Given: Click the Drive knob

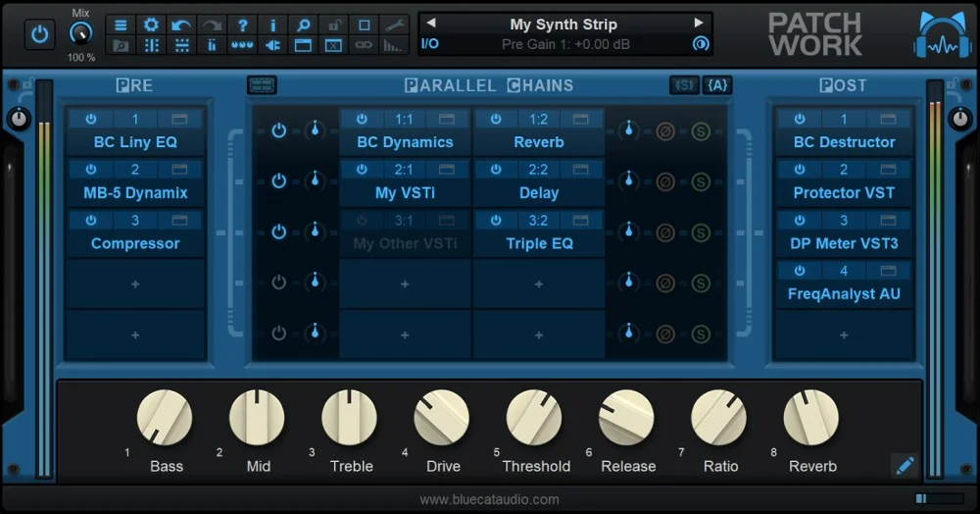Looking at the screenshot, I should (441, 418).
